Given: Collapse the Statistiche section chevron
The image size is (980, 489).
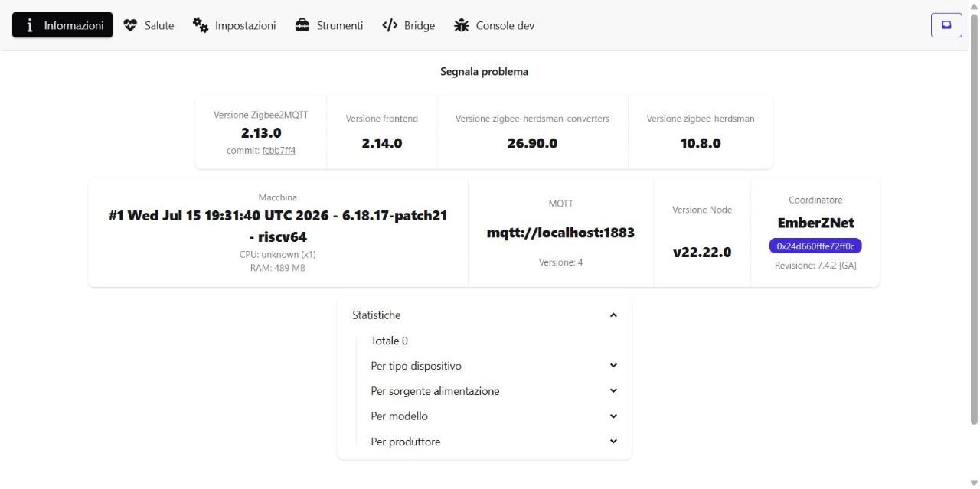Looking at the screenshot, I should 613,315.
